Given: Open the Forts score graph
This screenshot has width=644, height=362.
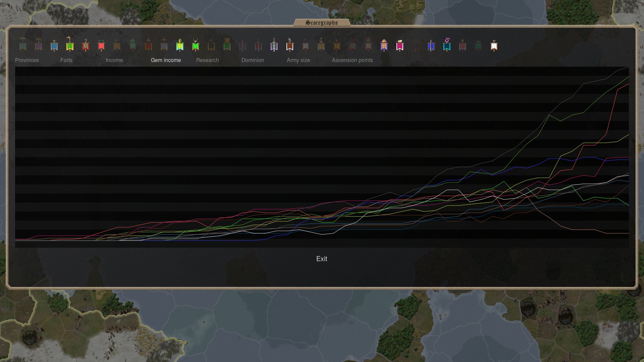Looking at the screenshot, I should [x=66, y=60].
